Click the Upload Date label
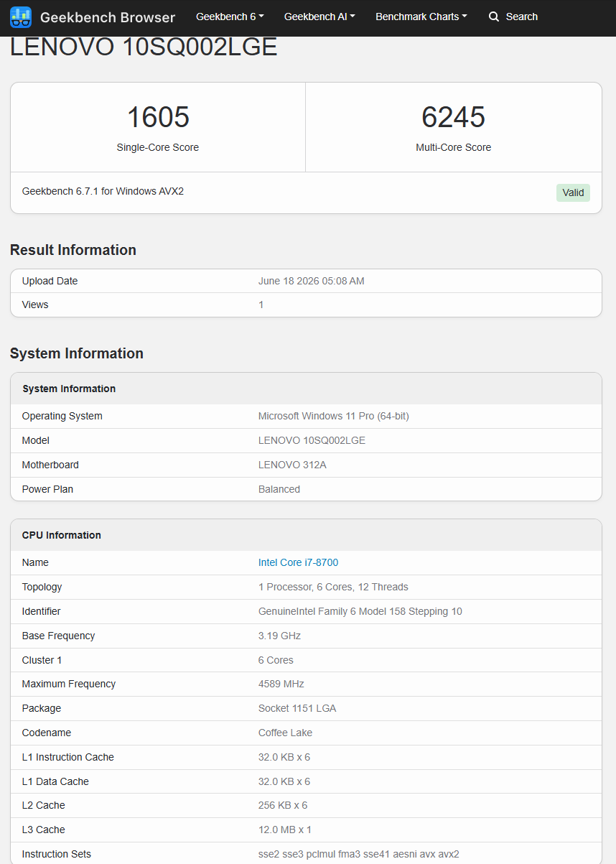This screenshot has height=864, width=616. point(50,281)
